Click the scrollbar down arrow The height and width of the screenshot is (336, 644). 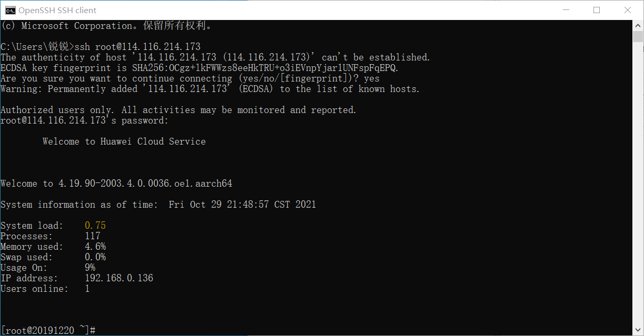pos(638,330)
